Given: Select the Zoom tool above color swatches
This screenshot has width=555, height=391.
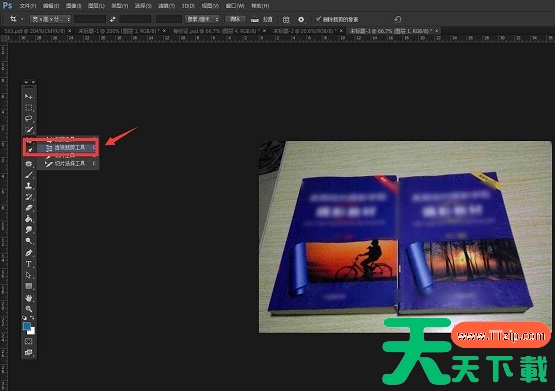Looking at the screenshot, I should coord(29,309).
